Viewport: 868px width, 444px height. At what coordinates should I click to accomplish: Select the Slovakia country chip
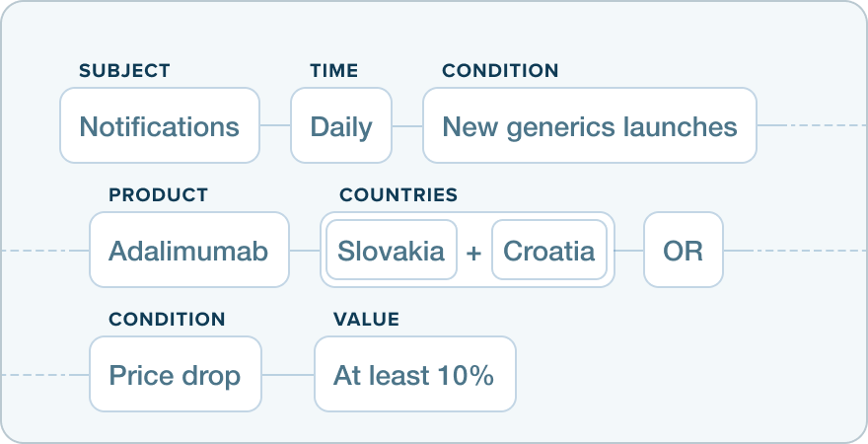391,251
